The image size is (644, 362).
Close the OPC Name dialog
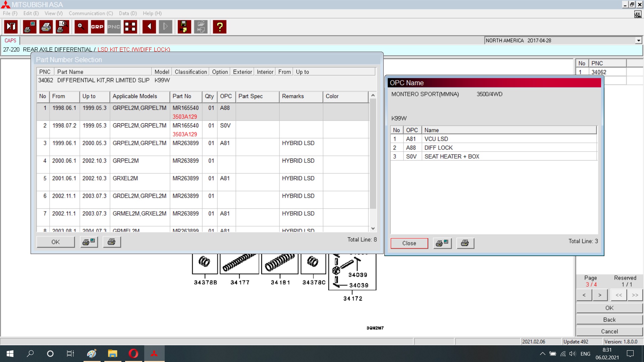[409, 243]
